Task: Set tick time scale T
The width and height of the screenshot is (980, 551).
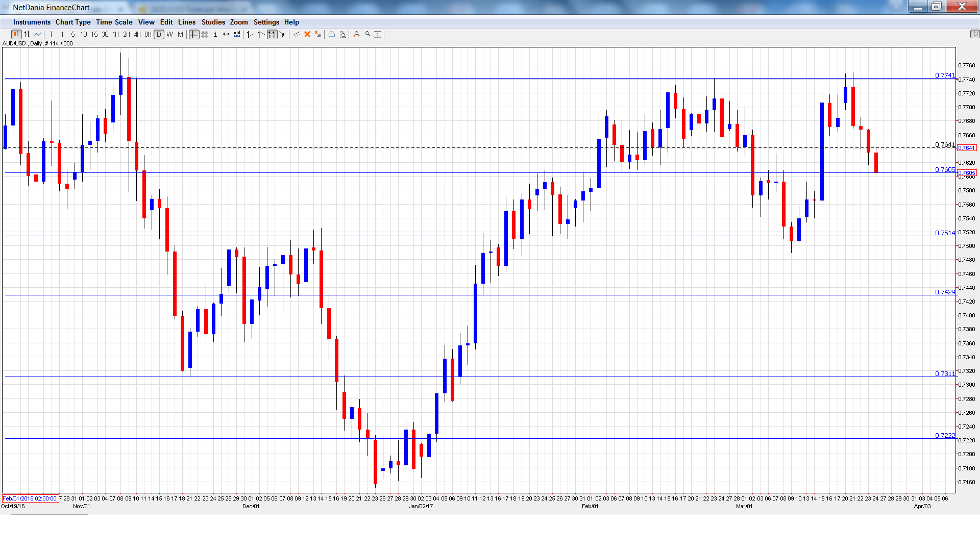Action: pos(52,35)
